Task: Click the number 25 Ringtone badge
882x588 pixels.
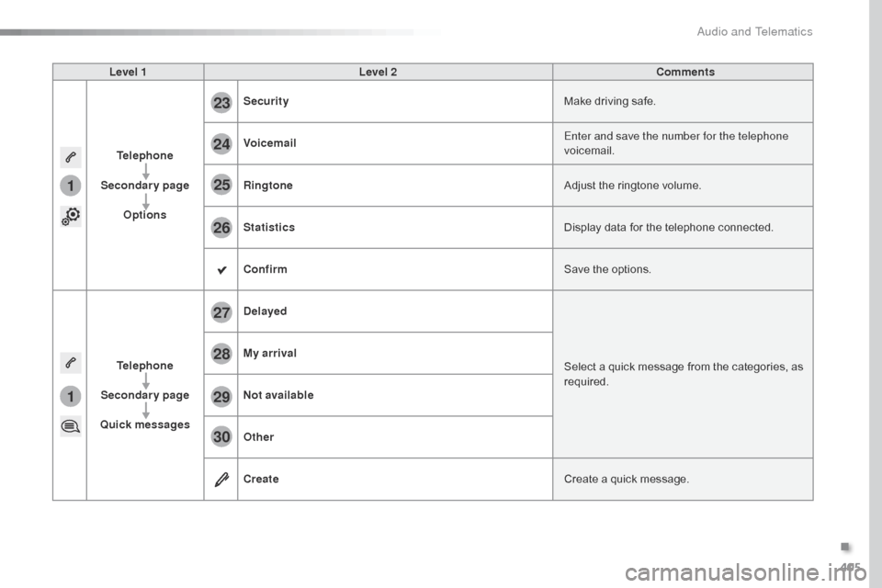Action: (x=221, y=187)
